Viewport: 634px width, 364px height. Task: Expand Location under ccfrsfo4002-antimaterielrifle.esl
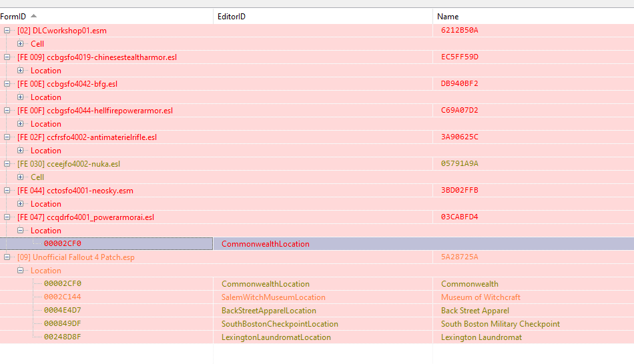20,150
